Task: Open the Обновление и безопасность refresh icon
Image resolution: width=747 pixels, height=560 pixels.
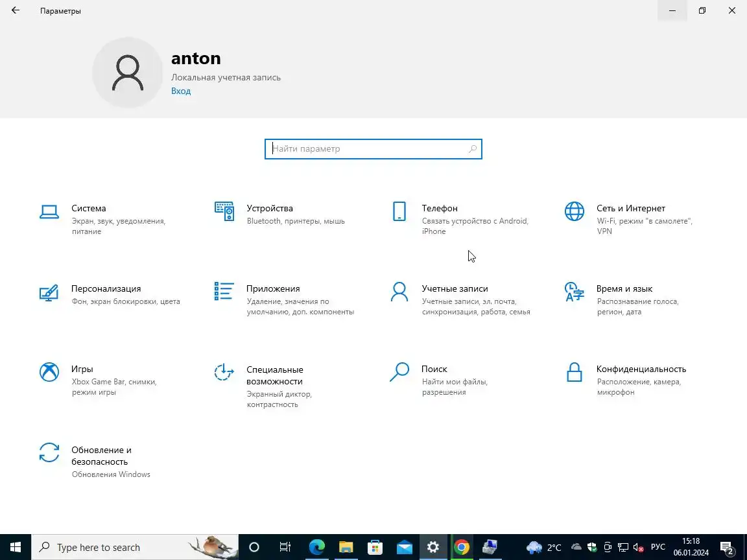Action: (x=49, y=453)
